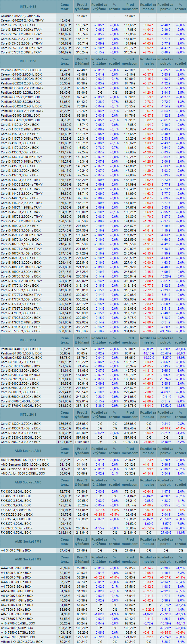Click the 43,48 € current price of Celeron G1620T

65,20
